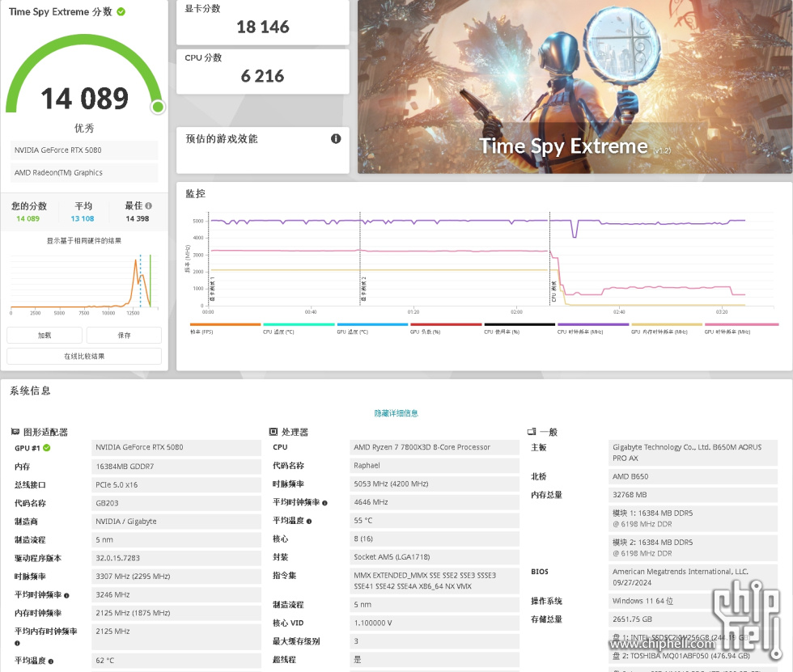Click the 保存 button

[x=124, y=335]
